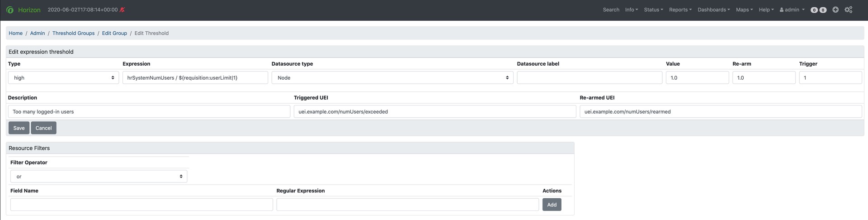Focus the Triggered UEI text field
This screenshot has height=220, width=868.
pos(434,112)
